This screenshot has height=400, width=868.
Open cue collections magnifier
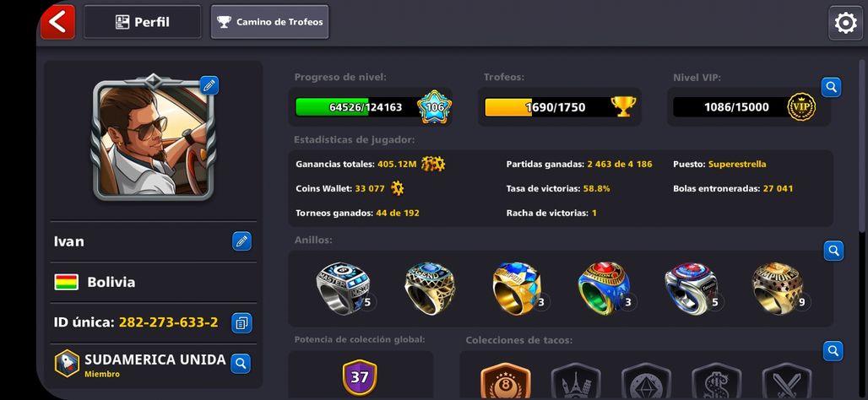(x=833, y=351)
